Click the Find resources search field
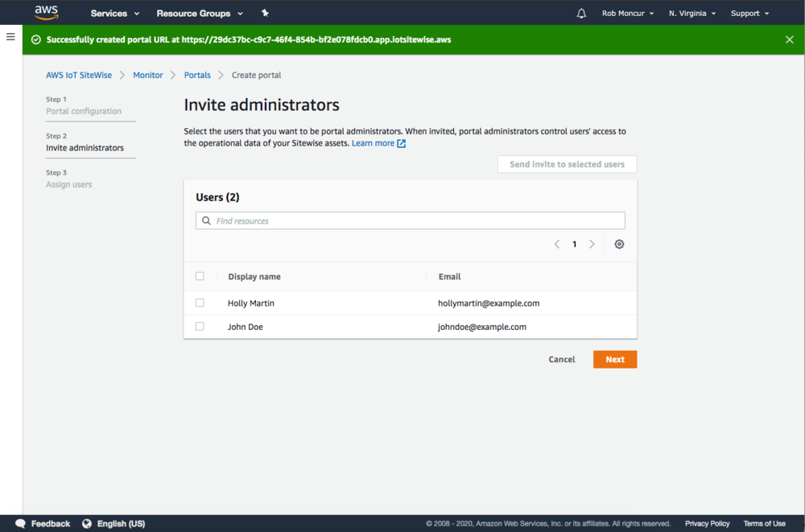This screenshot has height=532, width=805. tap(411, 221)
